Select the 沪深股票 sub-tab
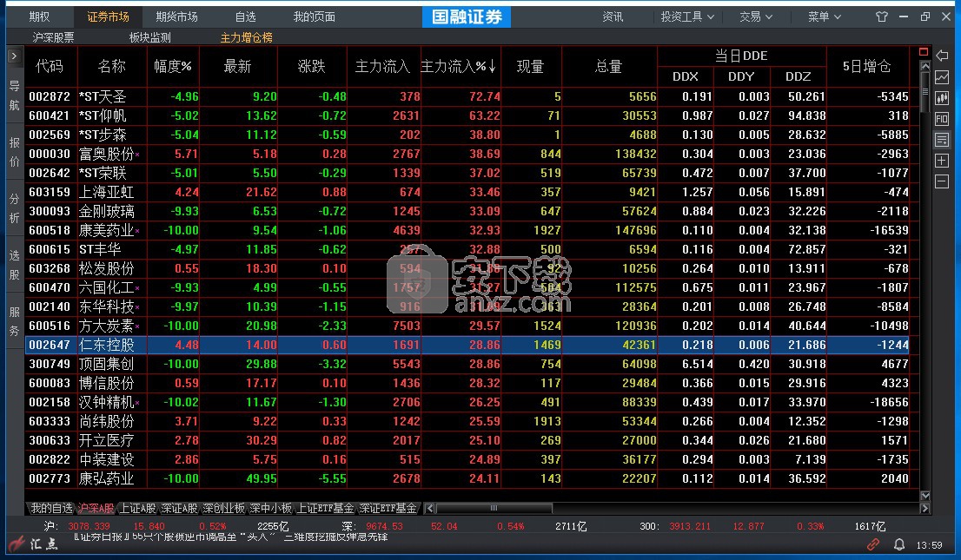The width and height of the screenshot is (961, 560). click(x=53, y=37)
